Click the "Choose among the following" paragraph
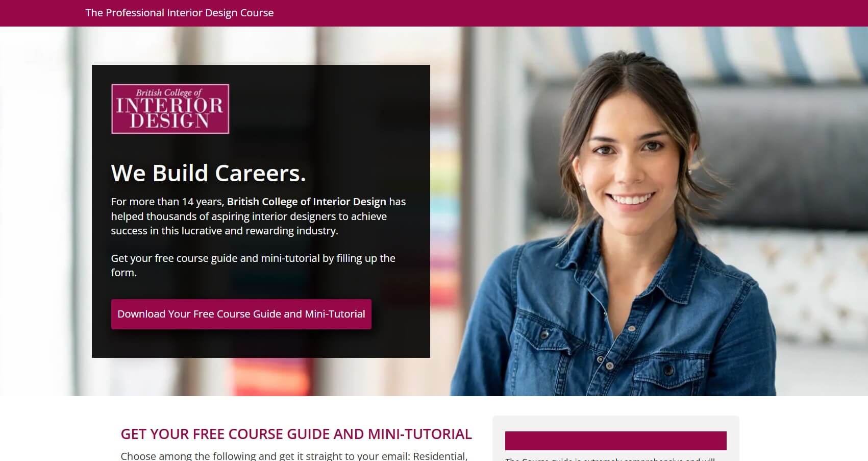 (x=294, y=456)
